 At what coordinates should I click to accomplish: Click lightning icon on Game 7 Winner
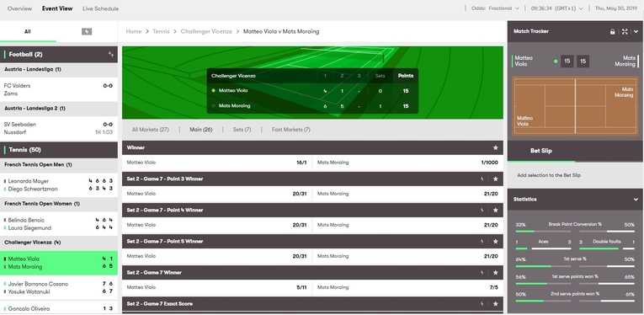[482, 273]
